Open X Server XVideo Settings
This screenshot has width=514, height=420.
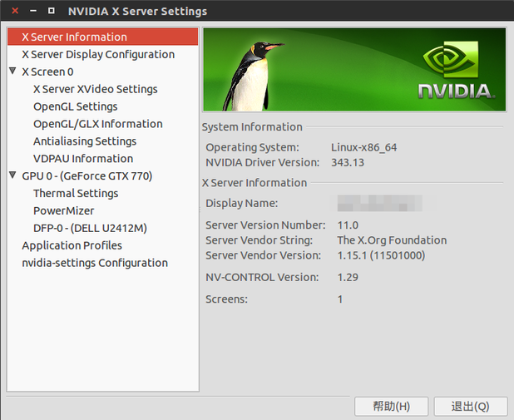(95, 90)
